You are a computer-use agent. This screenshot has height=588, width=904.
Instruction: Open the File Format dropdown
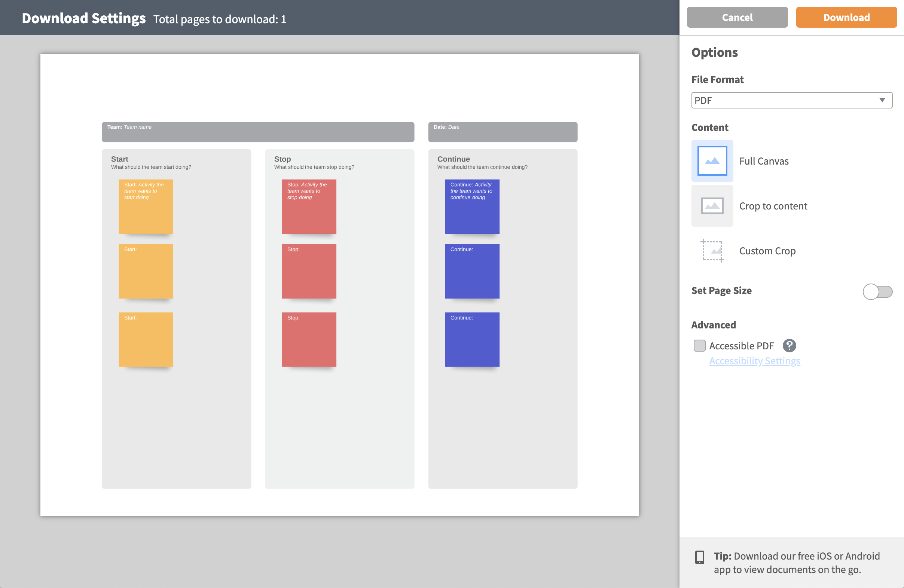pos(792,100)
